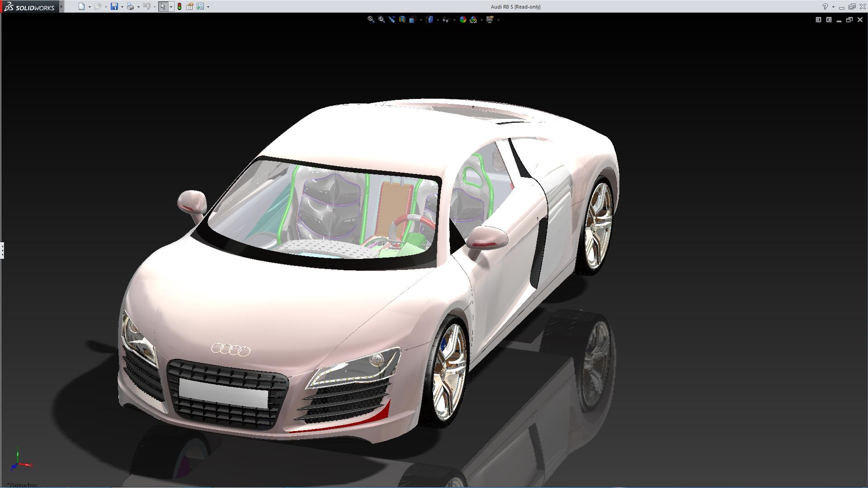The width and height of the screenshot is (868, 488).
Task: Toggle the Select cursor tool
Action: pyautogui.click(x=163, y=7)
